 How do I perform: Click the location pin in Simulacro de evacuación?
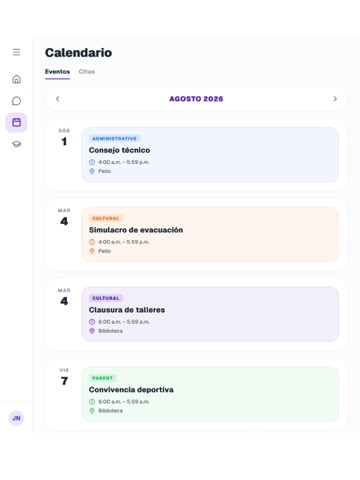92,251
